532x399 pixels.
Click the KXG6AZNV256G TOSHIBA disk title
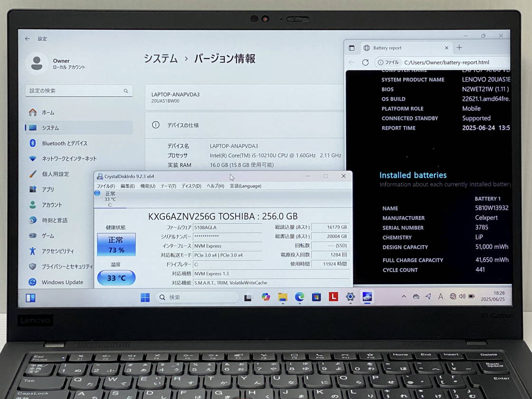click(x=223, y=217)
